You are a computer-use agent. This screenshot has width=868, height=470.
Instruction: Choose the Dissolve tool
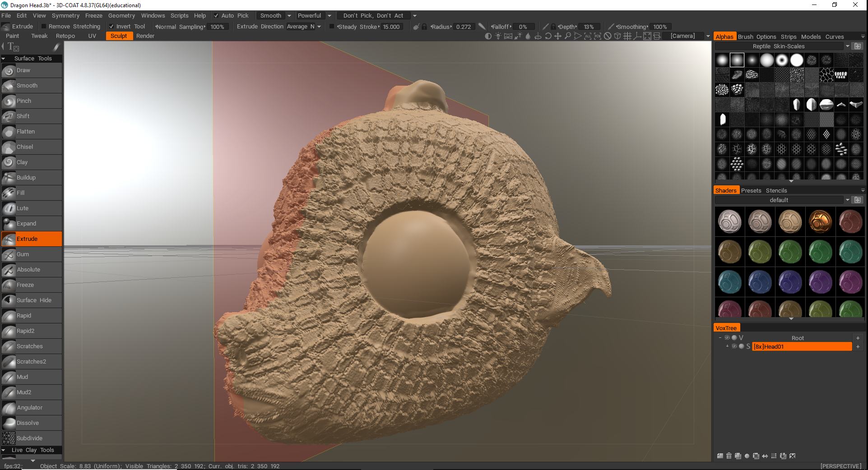coord(32,423)
